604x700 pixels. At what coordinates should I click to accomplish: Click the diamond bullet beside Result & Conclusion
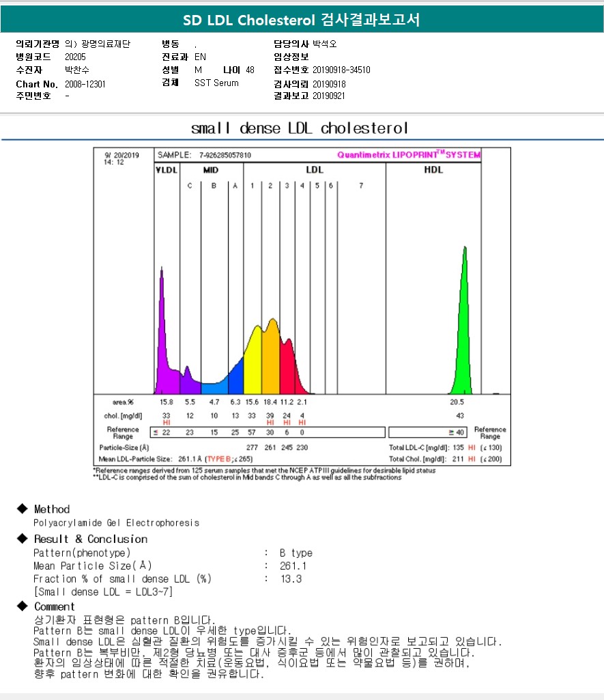(22, 539)
